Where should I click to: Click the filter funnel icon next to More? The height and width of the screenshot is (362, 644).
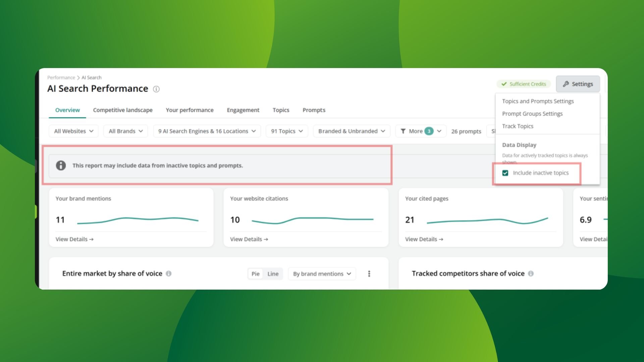click(x=403, y=131)
